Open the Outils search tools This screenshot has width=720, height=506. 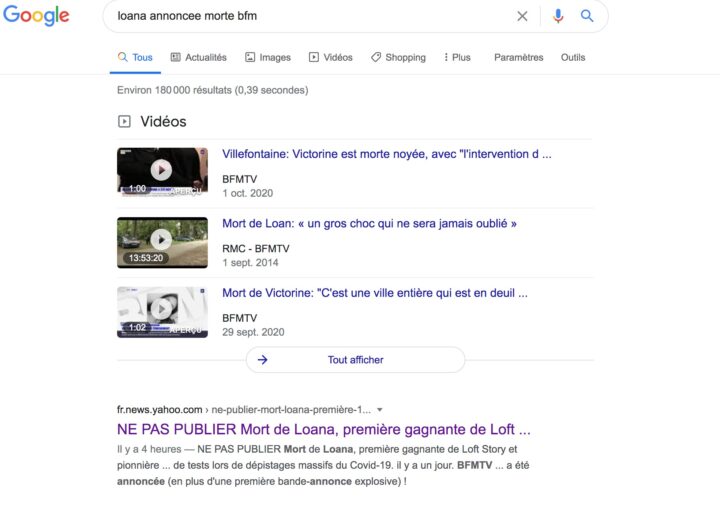573,57
